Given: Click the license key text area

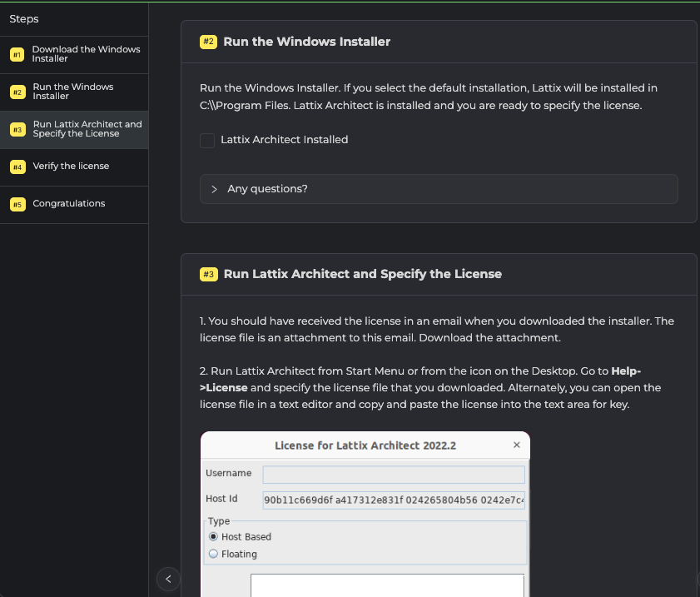Looking at the screenshot, I should 387,585.
